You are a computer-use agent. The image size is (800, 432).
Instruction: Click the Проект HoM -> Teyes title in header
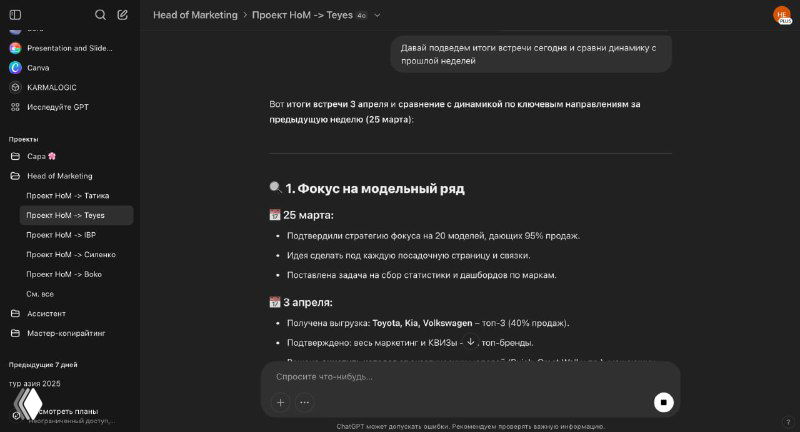pyautogui.click(x=302, y=15)
